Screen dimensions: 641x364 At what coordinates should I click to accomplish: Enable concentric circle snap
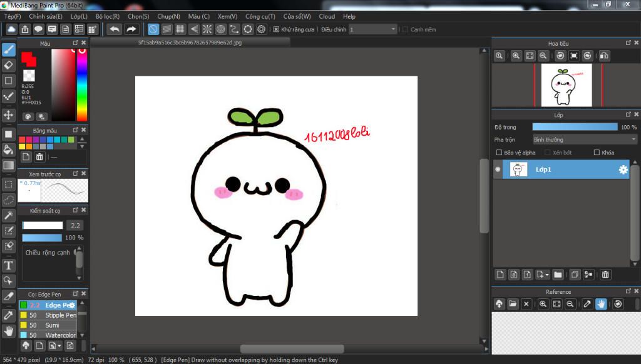pos(221,29)
